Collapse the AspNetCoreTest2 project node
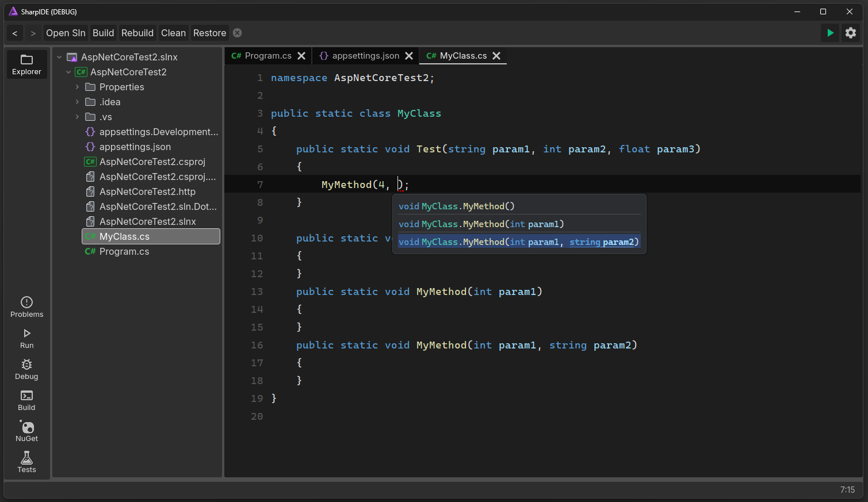Screen dimensions: 868x502 68,72
